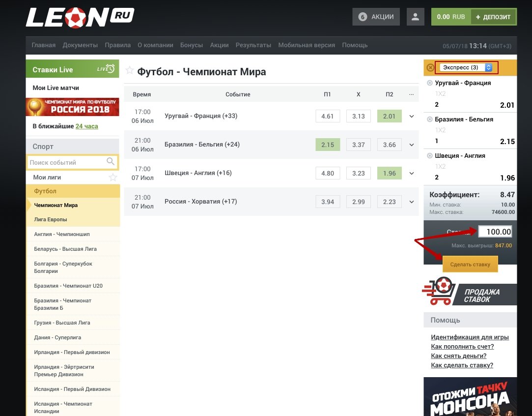Open the column options ellipsis in table header
Image resolution: width=532 pixels, height=416 pixels.
tap(412, 94)
